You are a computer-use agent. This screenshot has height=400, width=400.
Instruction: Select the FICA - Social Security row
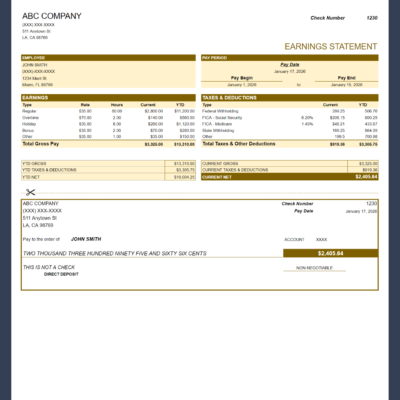pos(290,118)
